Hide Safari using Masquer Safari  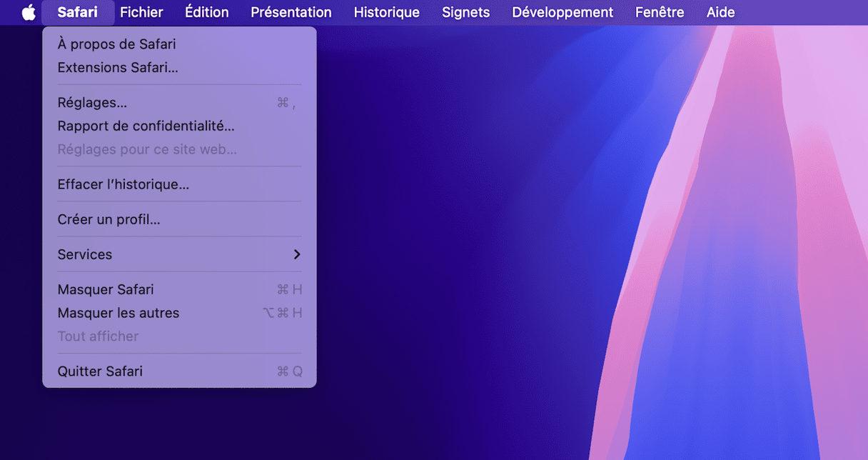click(x=106, y=289)
